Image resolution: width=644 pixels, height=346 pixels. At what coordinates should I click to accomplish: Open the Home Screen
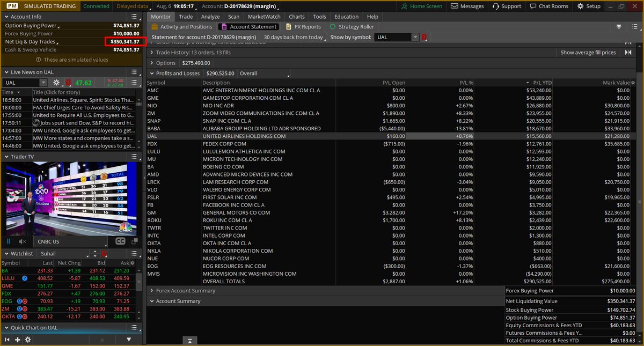point(422,6)
